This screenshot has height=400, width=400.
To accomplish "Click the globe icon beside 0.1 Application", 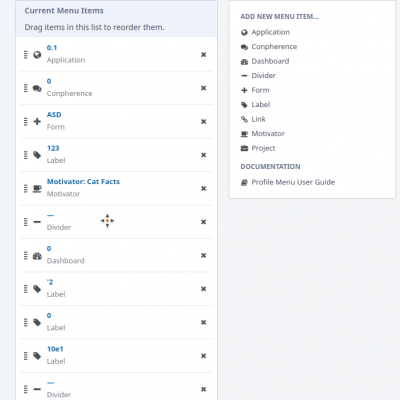I will pos(37,55).
